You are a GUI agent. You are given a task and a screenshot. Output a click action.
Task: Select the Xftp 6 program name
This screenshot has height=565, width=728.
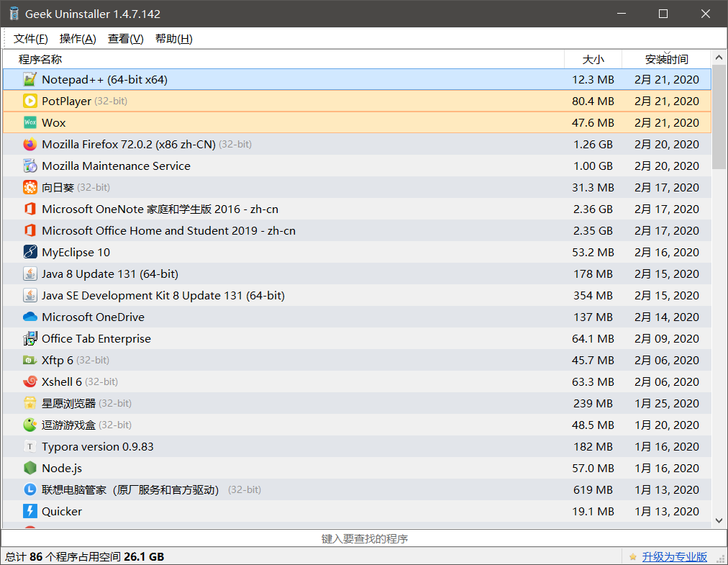(58, 361)
